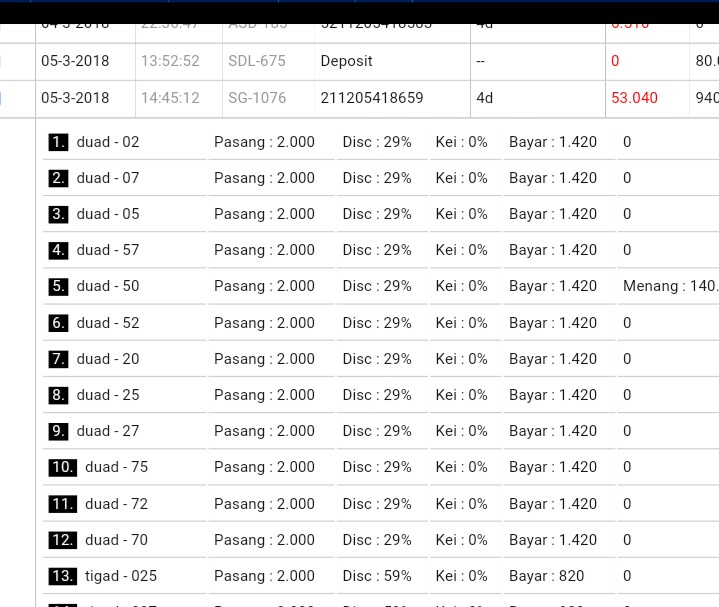Open invoice SG-1076 in the transaction row
The image size is (719, 607).
pos(257,98)
